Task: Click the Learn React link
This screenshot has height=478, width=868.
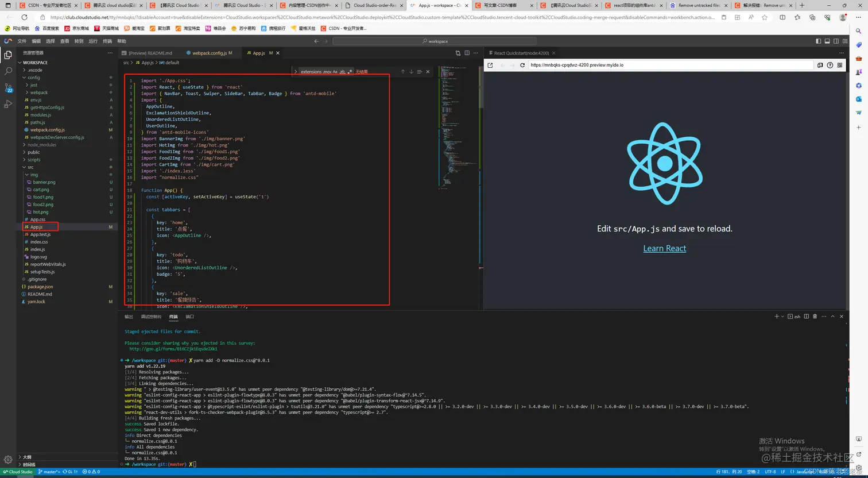Action: [x=664, y=248]
